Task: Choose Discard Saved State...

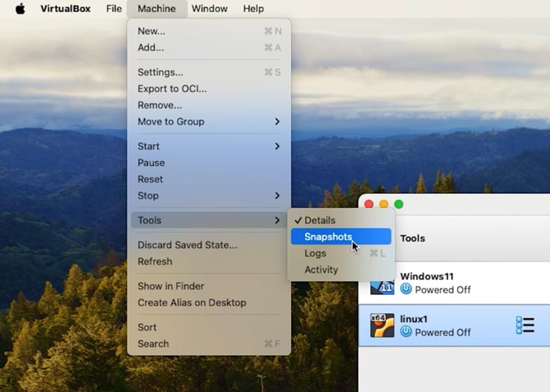Action: (x=209, y=245)
